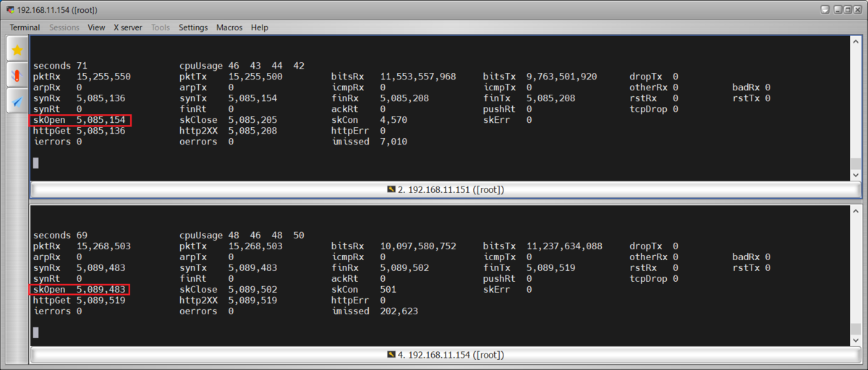Click the icon beside the 192.168.11.154 pane title
The height and width of the screenshot is (370, 868).
(391, 355)
